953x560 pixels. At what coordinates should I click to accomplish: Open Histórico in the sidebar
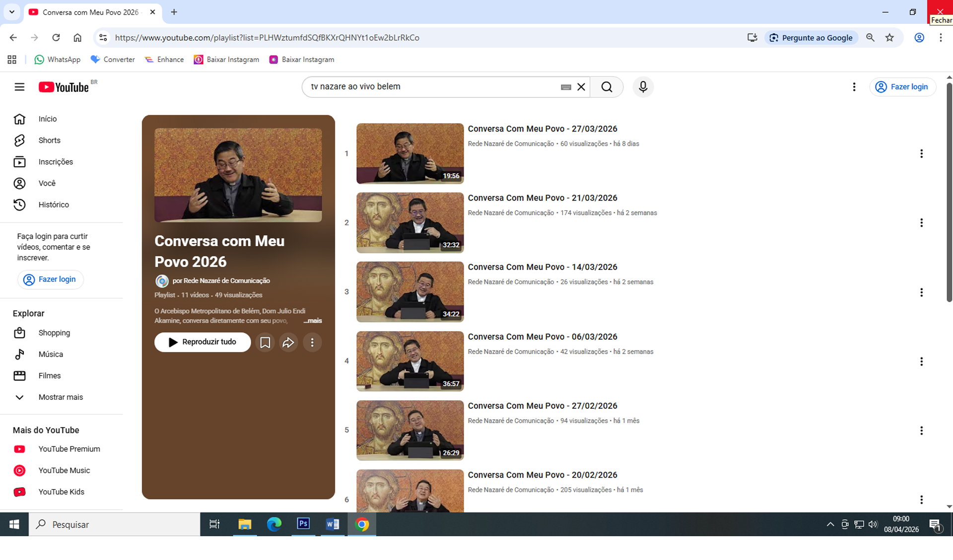[x=54, y=204]
